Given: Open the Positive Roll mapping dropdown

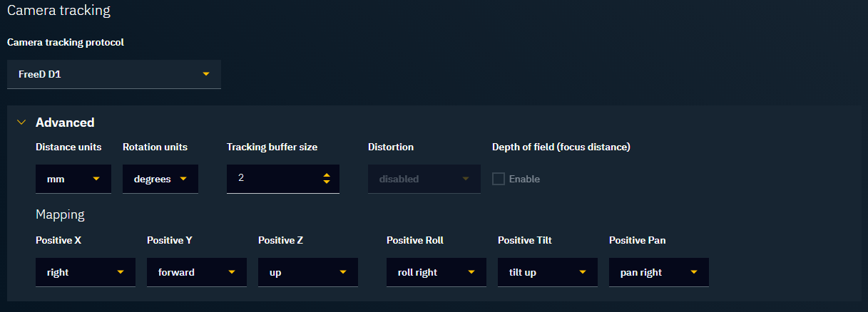Looking at the screenshot, I should pyautogui.click(x=436, y=272).
